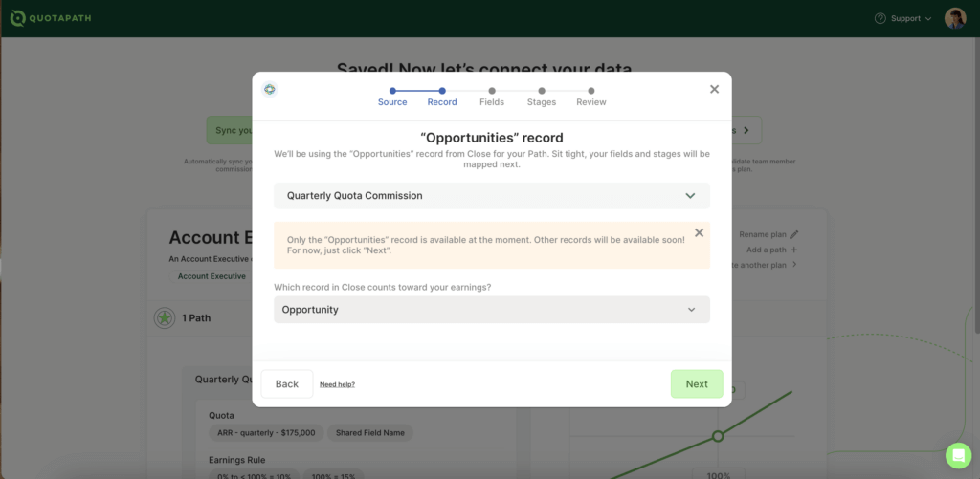Go to the Source step
Image resolution: width=980 pixels, height=479 pixels.
392,97
